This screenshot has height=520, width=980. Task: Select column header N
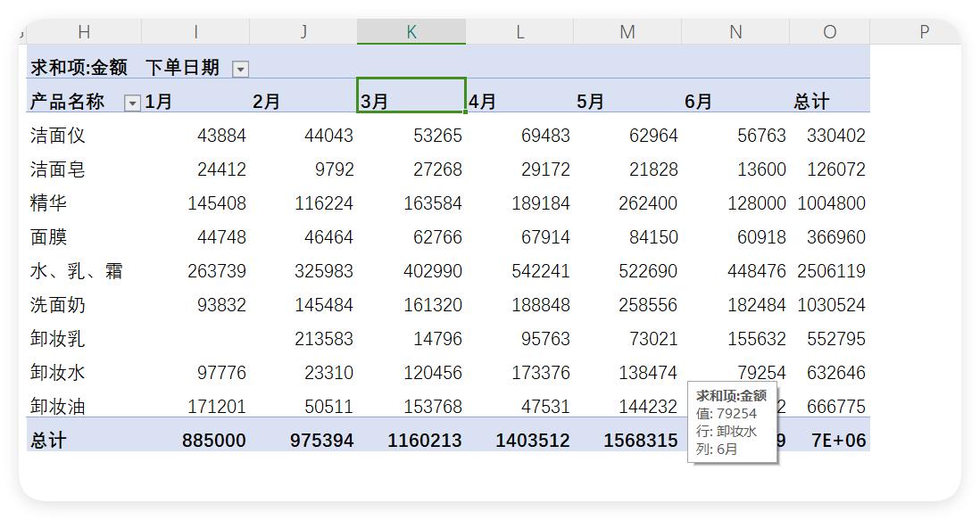(735, 32)
